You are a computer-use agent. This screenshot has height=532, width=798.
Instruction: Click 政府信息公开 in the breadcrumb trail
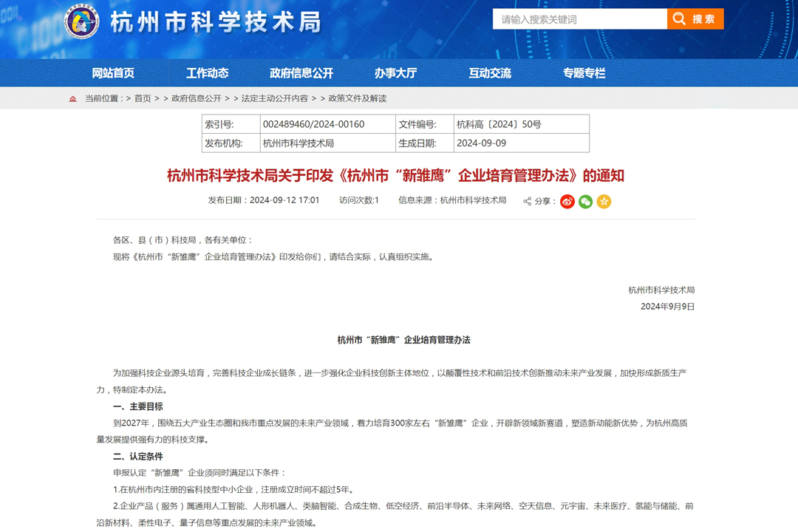click(x=197, y=98)
